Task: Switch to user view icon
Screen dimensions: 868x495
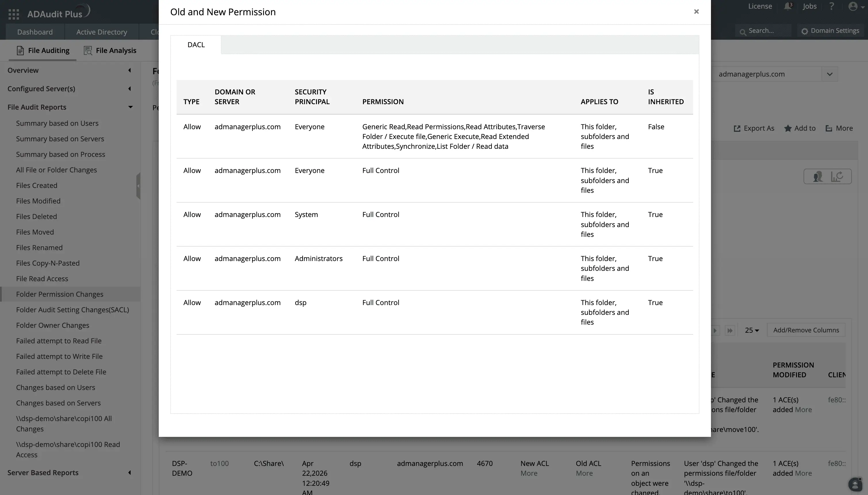Action: point(817,176)
